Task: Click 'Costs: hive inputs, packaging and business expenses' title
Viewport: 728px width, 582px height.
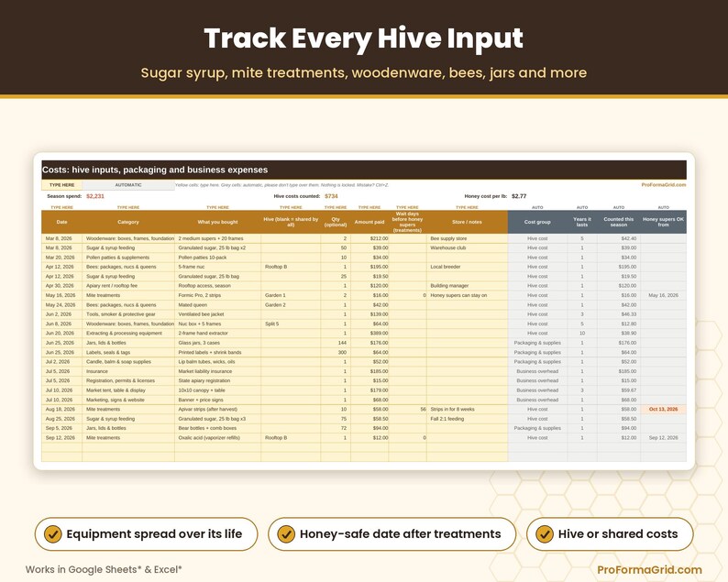Action: coord(155,170)
